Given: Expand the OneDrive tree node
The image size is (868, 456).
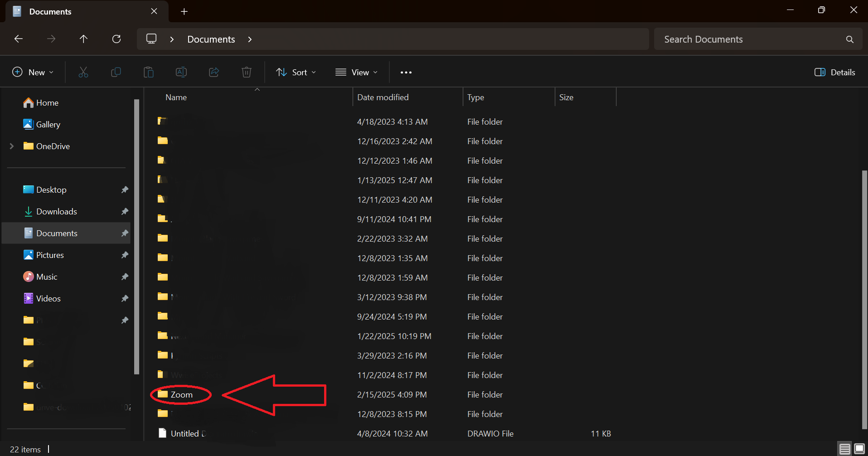Looking at the screenshot, I should [12, 146].
